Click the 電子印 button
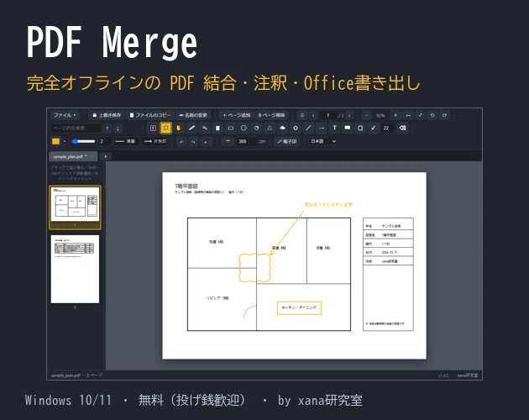Image resolution: width=529 pixels, height=420 pixels. point(287,141)
